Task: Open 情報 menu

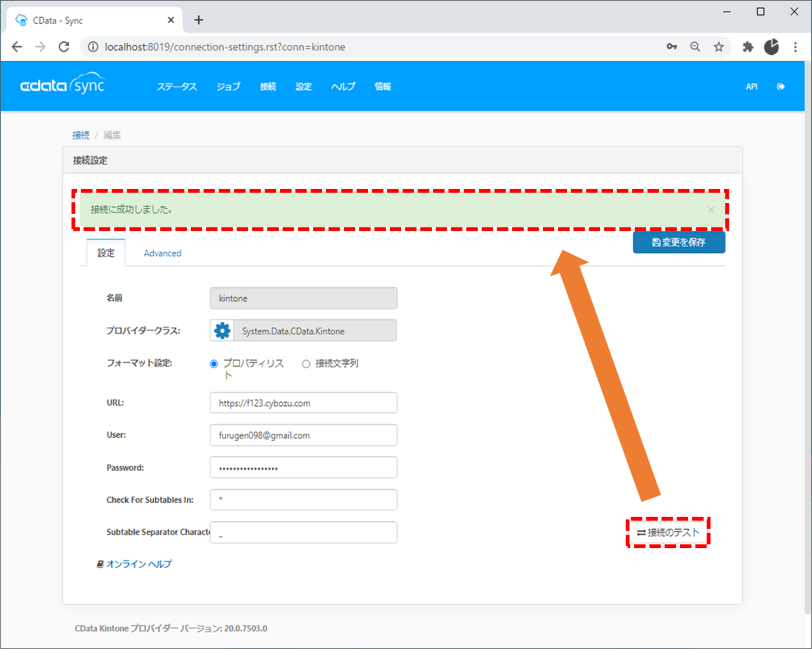Action: (383, 87)
